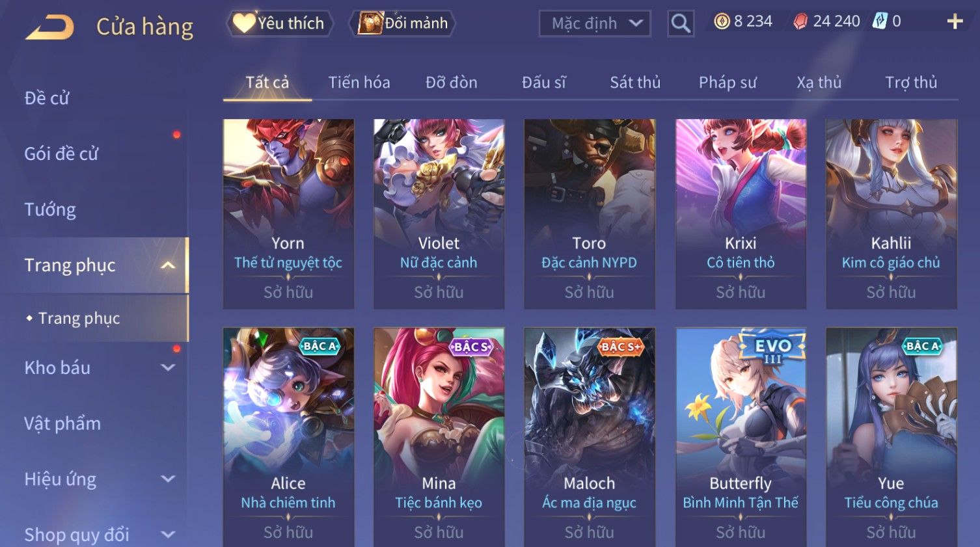Open the Mặc định sort dropdown
The height and width of the screenshot is (547, 980).
595,23
